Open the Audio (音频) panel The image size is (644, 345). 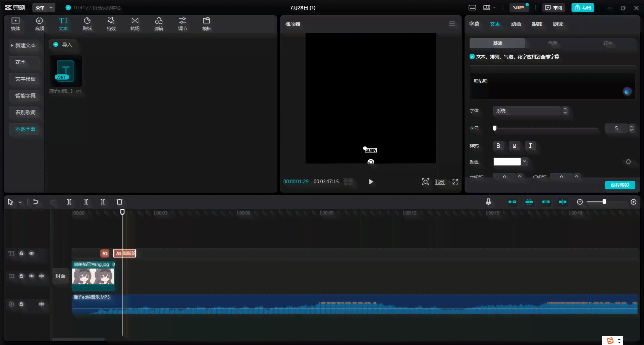tap(39, 24)
